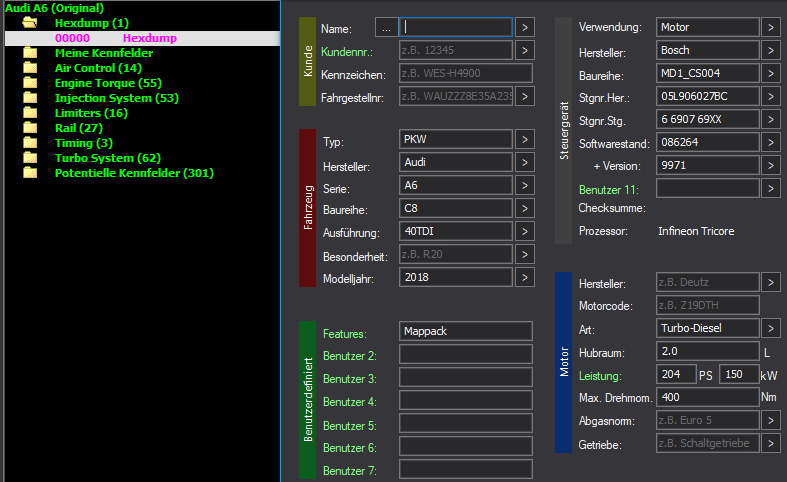Click into the Benutzer 2 field
The width and height of the screenshot is (787, 482).
(x=466, y=354)
